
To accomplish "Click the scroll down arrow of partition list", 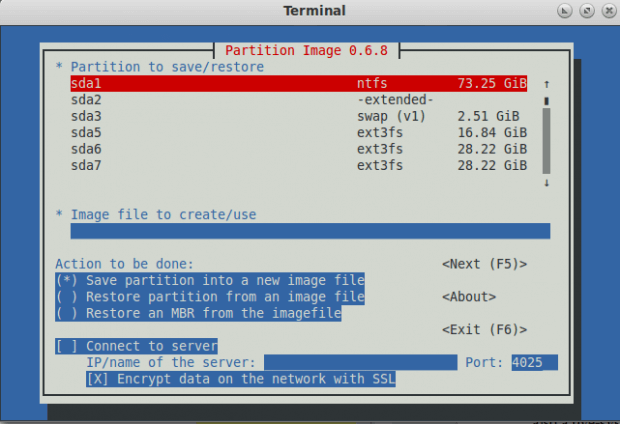I will click(546, 183).
